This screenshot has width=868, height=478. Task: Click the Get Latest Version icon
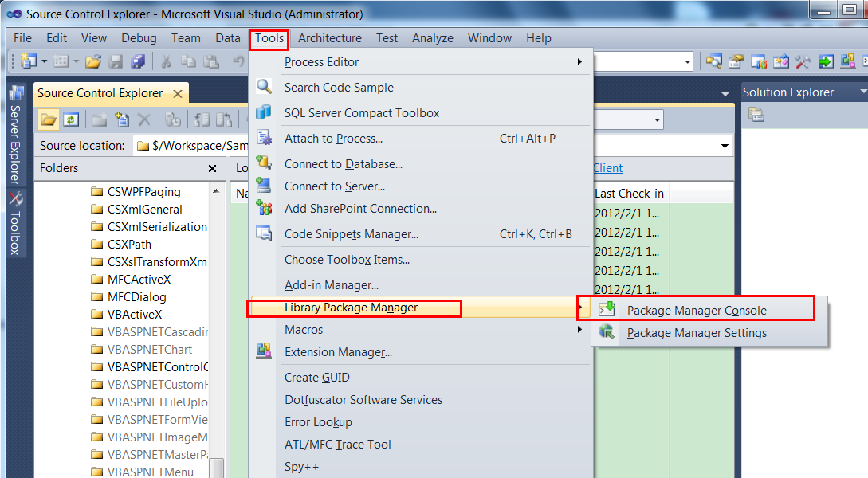point(173,119)
